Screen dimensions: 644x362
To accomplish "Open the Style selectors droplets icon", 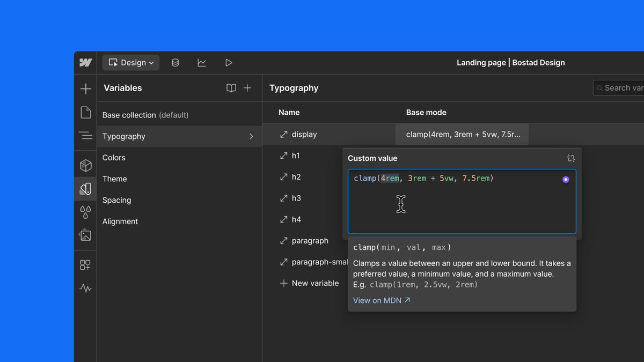I will pyautogui.click(x=85, y=212).
